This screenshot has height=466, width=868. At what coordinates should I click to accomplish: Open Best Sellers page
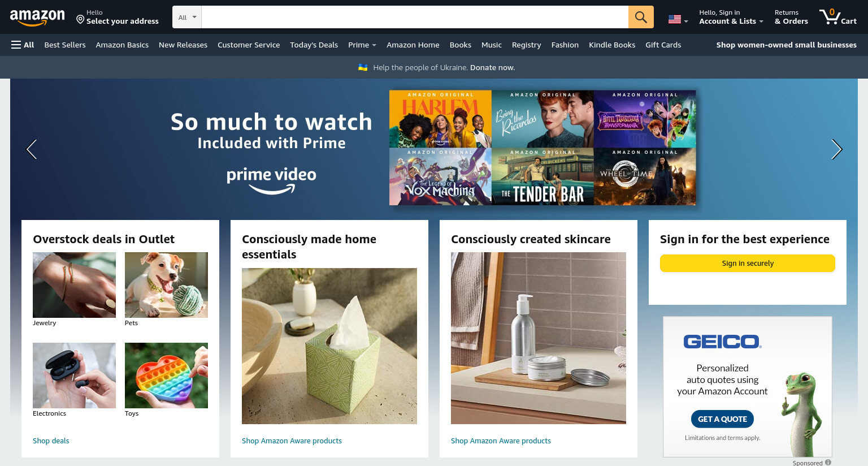click(x=65, y=45)
